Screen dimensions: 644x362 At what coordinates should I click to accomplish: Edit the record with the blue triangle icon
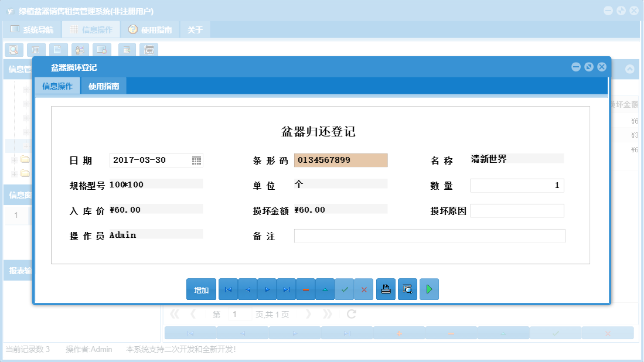tap(325, 289)
